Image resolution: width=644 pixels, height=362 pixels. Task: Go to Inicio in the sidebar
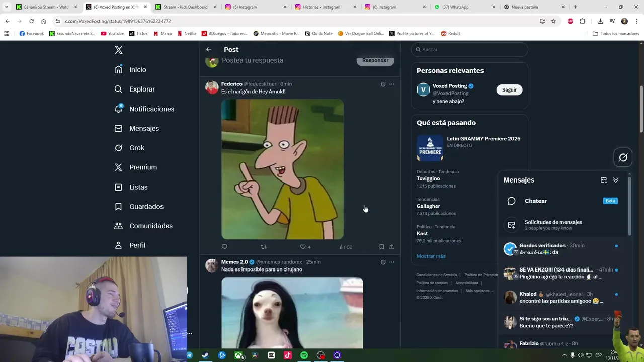point(130,69)
